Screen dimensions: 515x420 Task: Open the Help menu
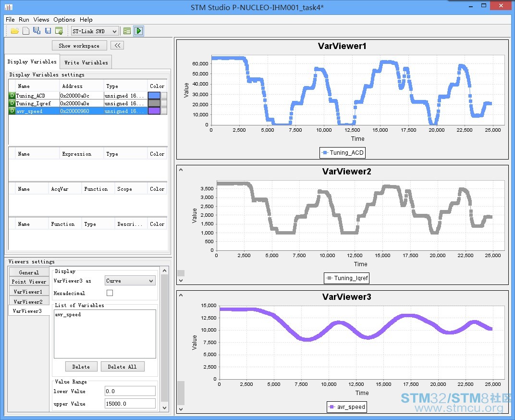pyautogui.click(x=86, y=19)
